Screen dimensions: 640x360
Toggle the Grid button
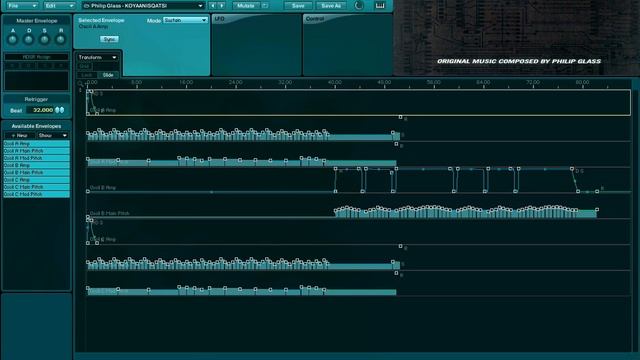84,66
